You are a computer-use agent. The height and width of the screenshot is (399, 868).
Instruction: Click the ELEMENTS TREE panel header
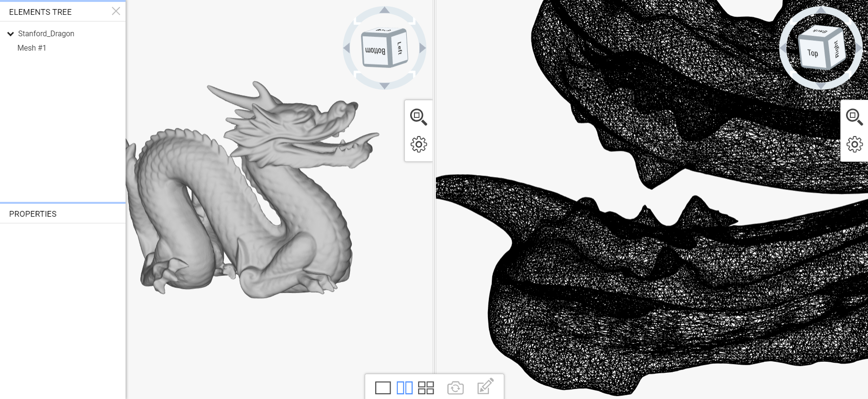coord(41,12)
